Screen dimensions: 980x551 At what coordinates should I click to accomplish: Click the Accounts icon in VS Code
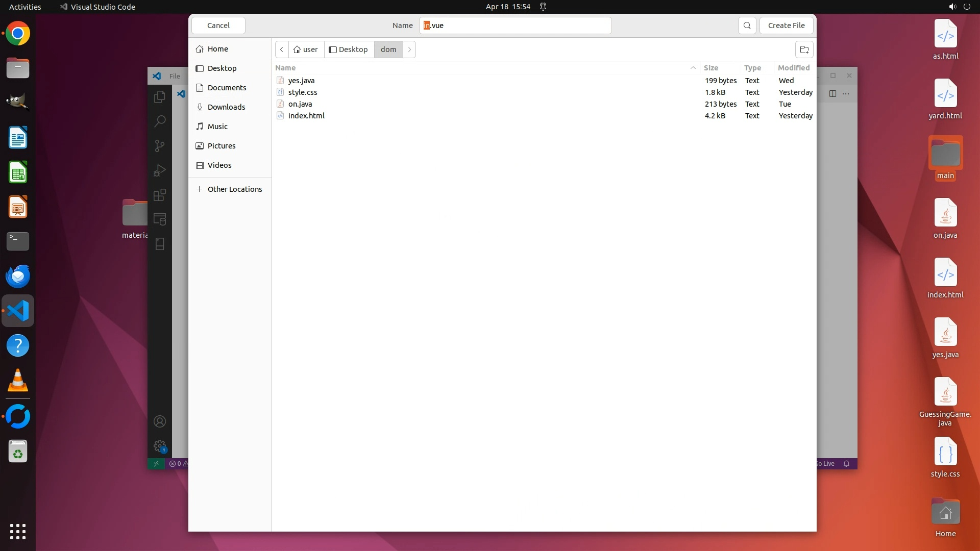click(160, 421)
